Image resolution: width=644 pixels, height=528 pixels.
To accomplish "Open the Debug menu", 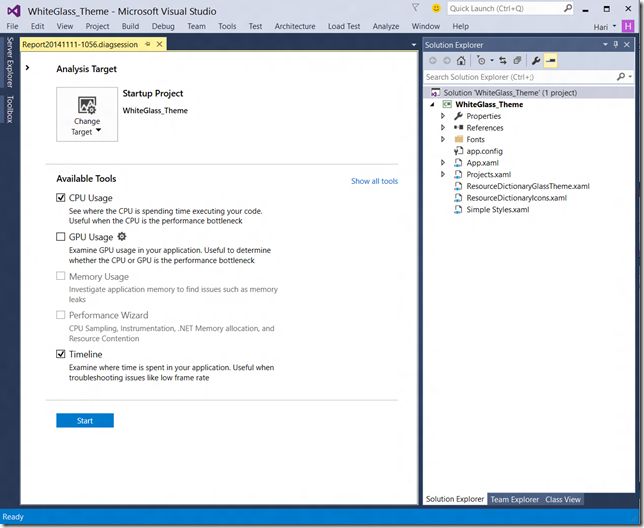I will click(x=163, y=26).
